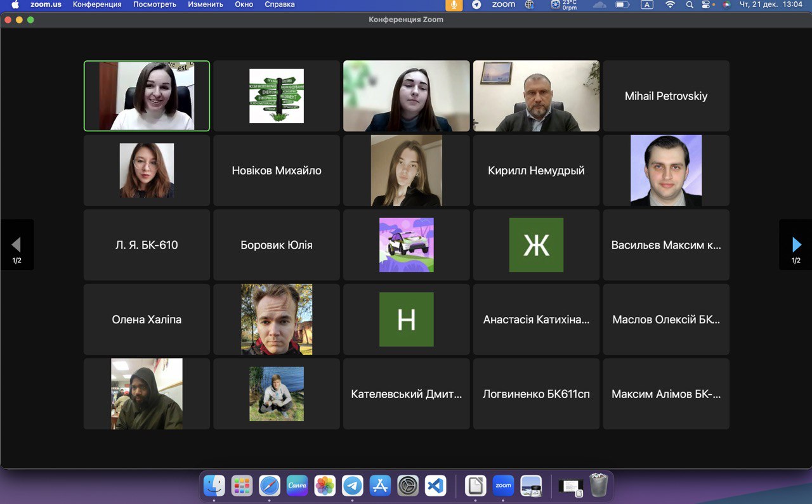Click the Zoom menu bar status icon

503,4
